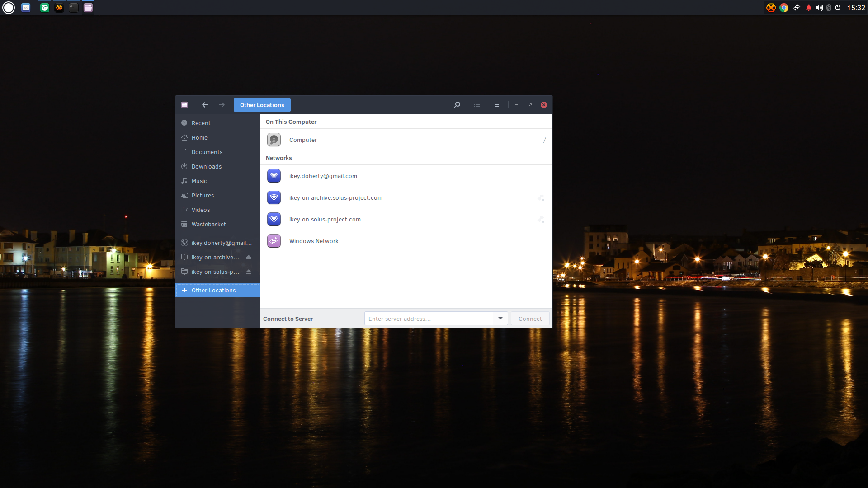This screenshot has width=868, height=488.
Task: Click the Chrome tray icon
Action: point(784,8)
